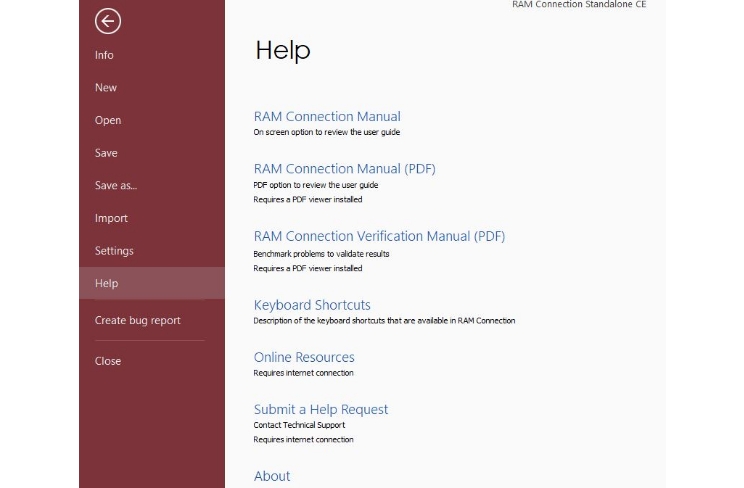Click 'Description of the keyboard shortcuts' text
This screenshot has height=488, width=744.
pos(384,320)
